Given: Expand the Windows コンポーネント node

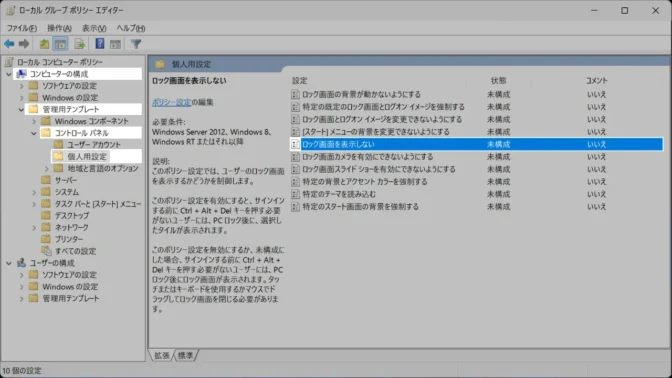Looking at the screenshot, I should tap(34, 121).
